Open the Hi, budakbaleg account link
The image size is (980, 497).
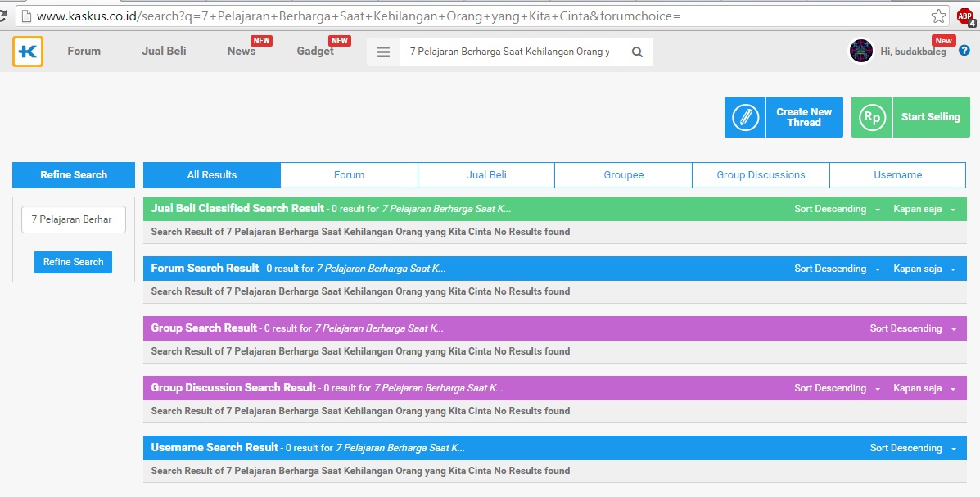coord(913,52)
